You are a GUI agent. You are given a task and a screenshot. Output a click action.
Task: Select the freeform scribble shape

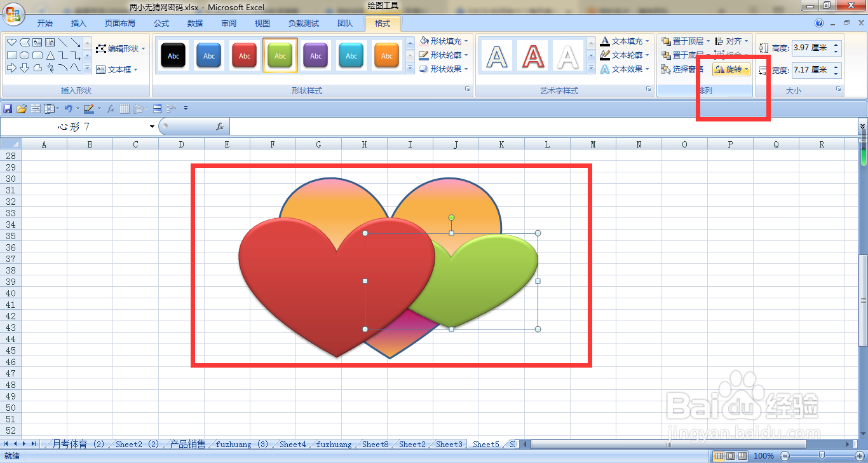pyautogui.click(x=50, y=68)
